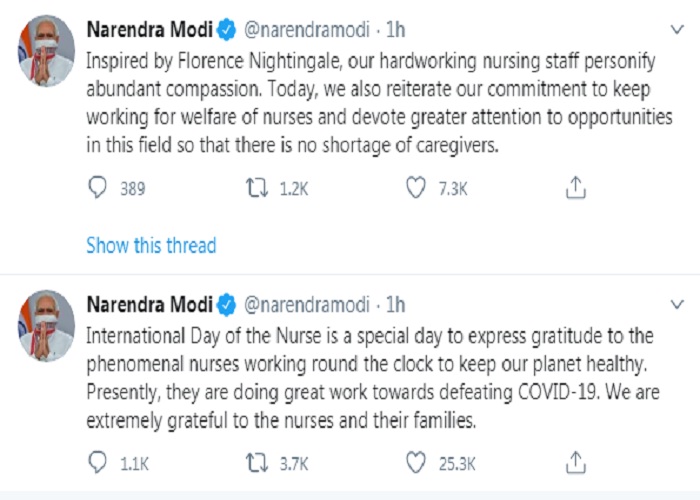The height and width of the screenshot is (500, 700).
Task: Click the 1h timestamp on second tweet
Action: pos(396,304)
